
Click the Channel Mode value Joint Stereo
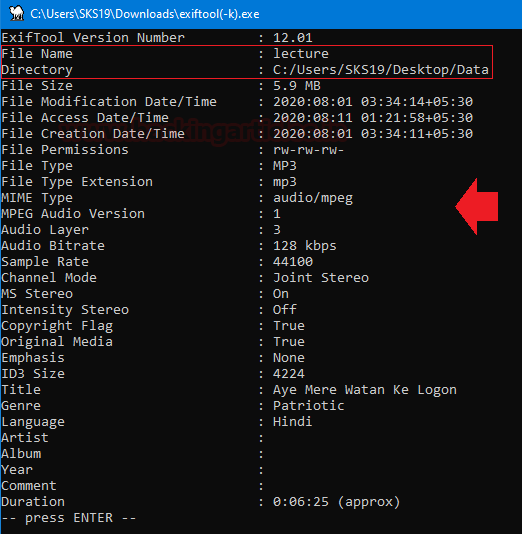coord(321,278)
